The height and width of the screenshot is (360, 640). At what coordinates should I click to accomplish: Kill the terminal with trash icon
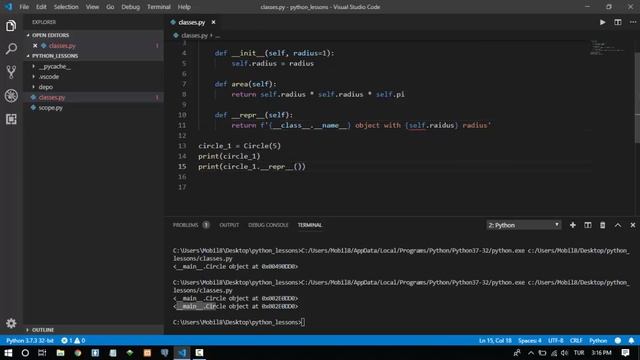click(x=602, y=225)
